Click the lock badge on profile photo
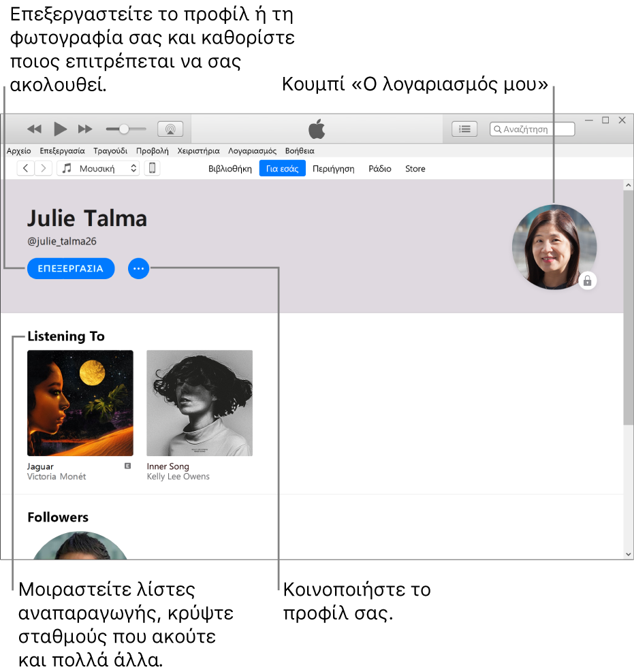Screen dimensions: 634x672 click(x=587, y=281)
